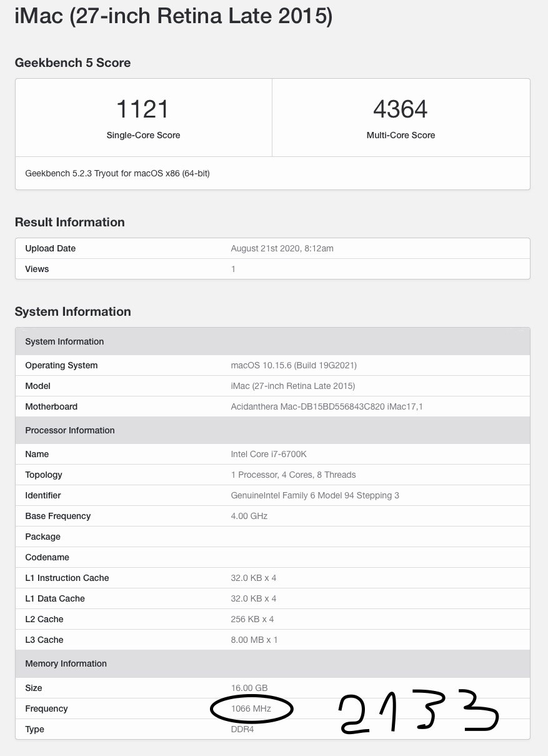Select the L1 Data Cache value 32.0 KB x 4
Screen dimensions: 548x756
[x=254, y=598]
